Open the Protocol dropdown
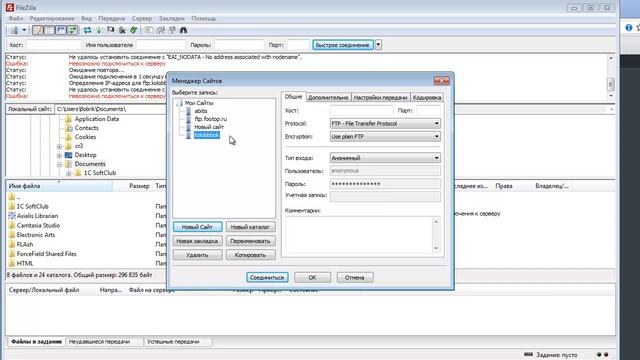Viewport: 640px width, 360px height. (x=385, y=123)
